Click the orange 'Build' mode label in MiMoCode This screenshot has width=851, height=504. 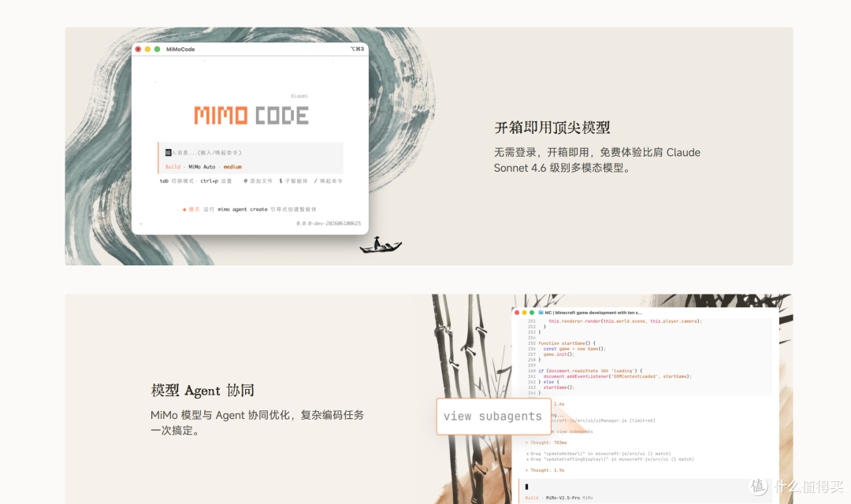[173, 167]
